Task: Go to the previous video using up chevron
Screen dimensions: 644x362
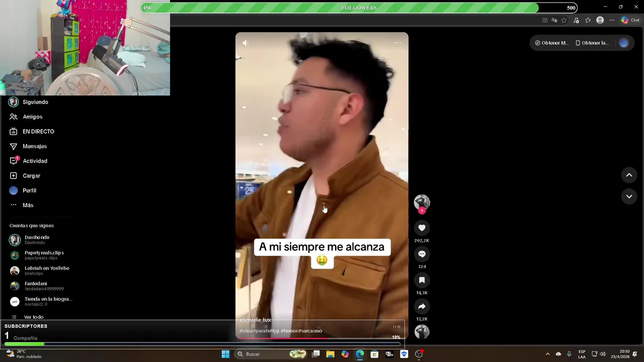Action: (629, 175)
